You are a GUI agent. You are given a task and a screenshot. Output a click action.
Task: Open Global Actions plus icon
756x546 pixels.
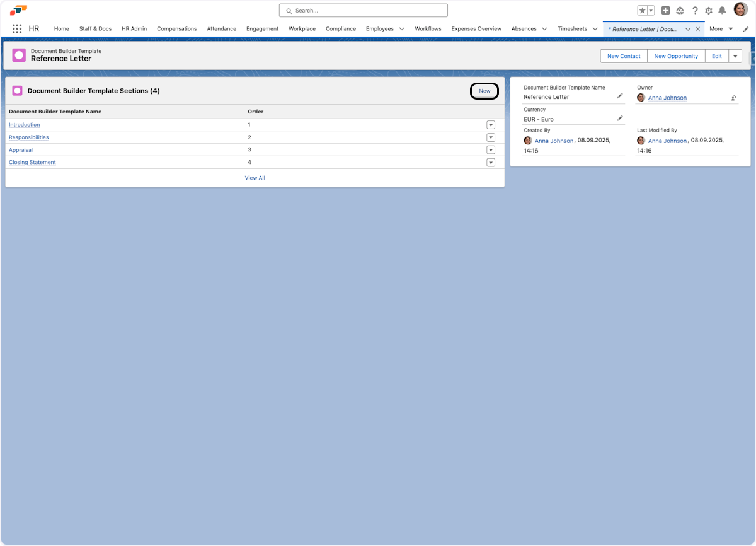pyautogui.click(x=665, y=11)
